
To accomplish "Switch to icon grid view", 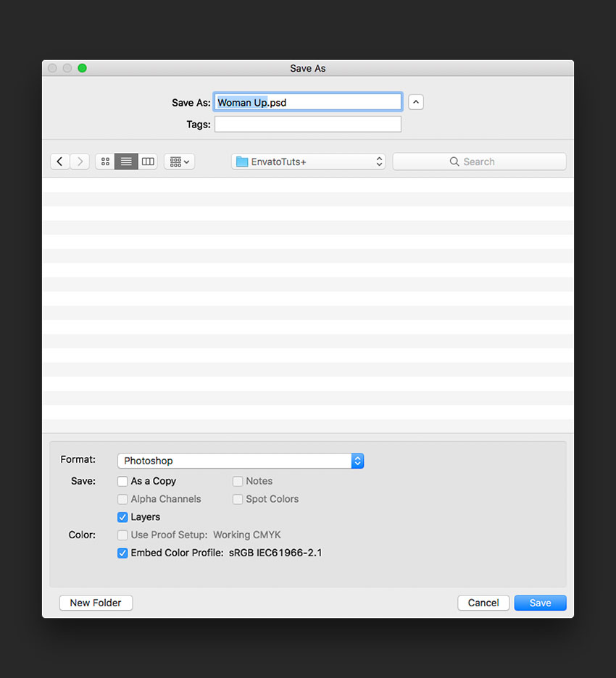I will pyautogui.click(x=105, y=162).
